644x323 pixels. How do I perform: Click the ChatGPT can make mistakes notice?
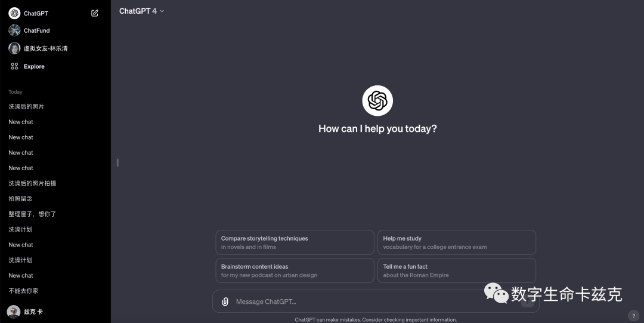click(376, 319)
